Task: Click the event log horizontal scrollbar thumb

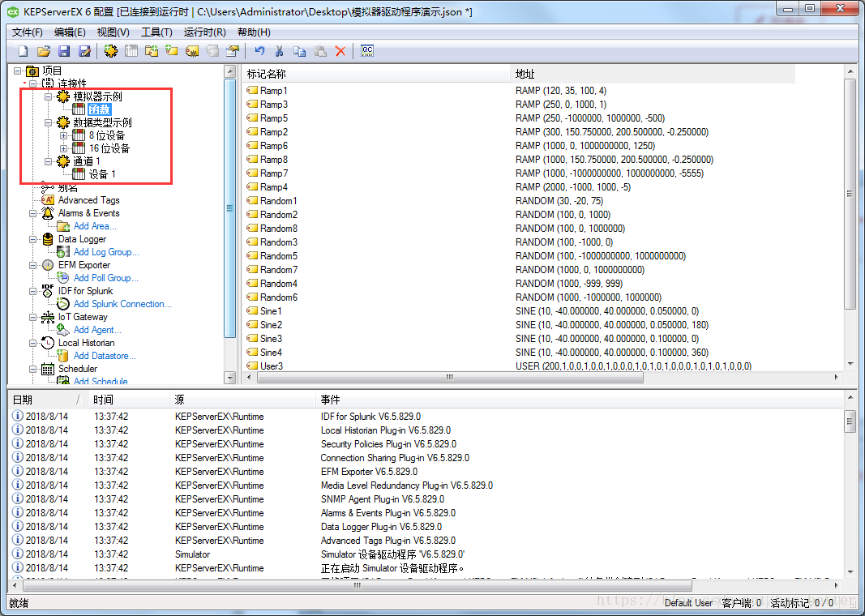Action: point(357,585)
